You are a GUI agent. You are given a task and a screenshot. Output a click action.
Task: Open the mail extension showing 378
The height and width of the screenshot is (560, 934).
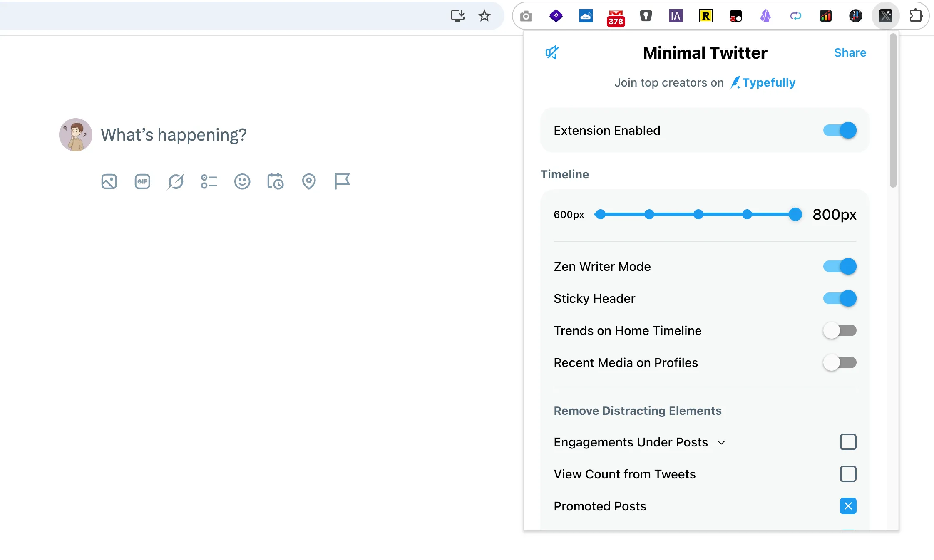click(x=616, y=18)
